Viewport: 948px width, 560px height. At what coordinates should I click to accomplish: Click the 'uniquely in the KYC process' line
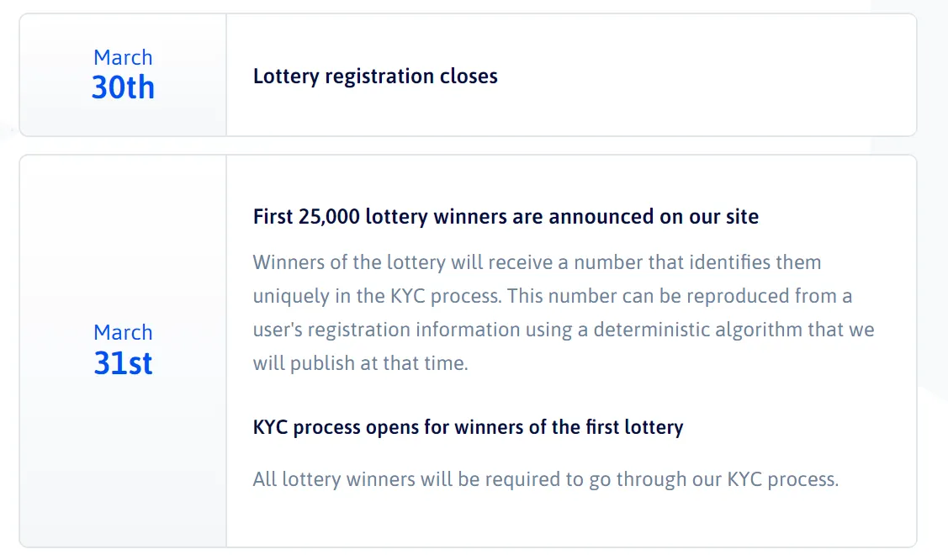[x=553, y=296]
